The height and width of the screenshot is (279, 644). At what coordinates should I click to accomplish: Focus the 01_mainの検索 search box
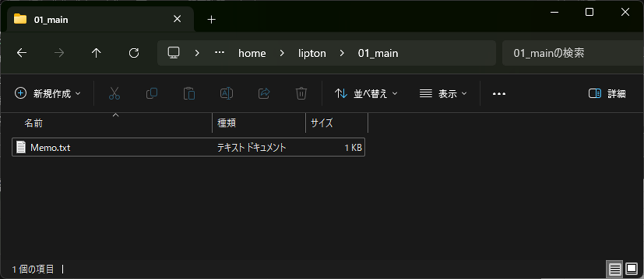click(573, 53)
